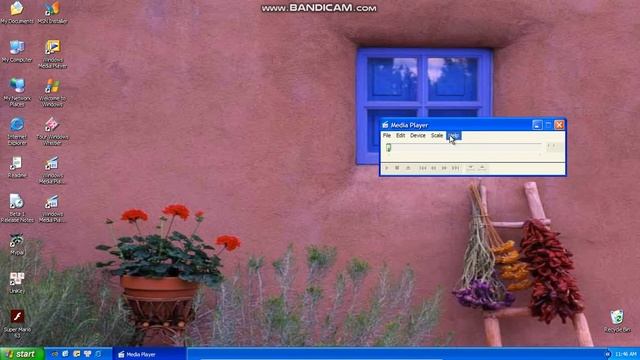Open the Edit menu in Media Player
The height and width of the screenshot is (360, 640).
400,136
